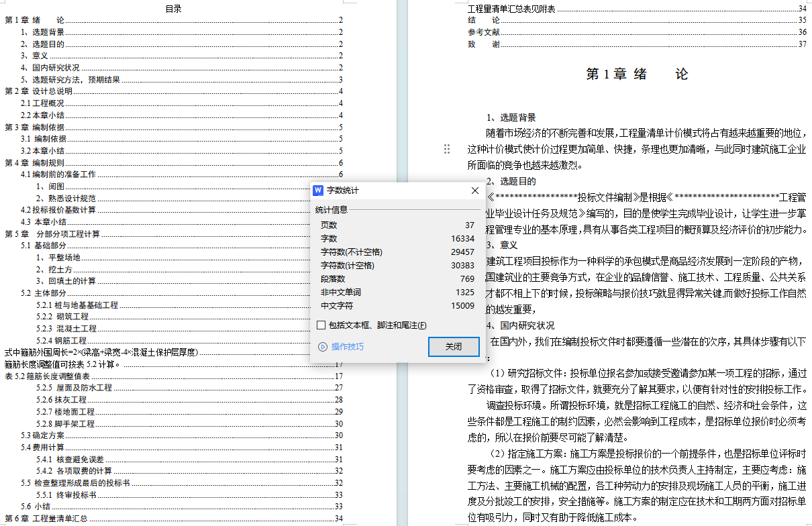Click the body subheading 1、选题背景
The height and width of the screenshot is (526, 812).
pyautogui.click(x=511, y=117)
